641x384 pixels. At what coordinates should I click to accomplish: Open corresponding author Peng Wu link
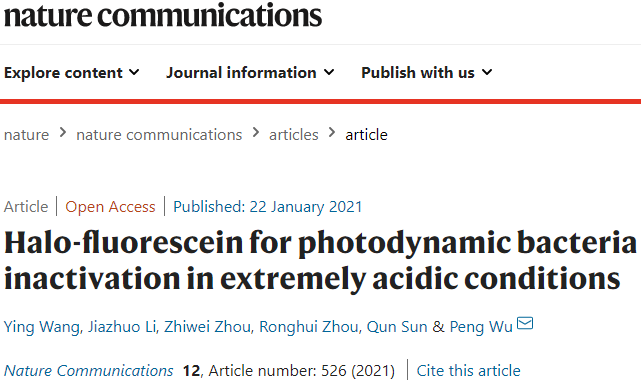(481, 327)
